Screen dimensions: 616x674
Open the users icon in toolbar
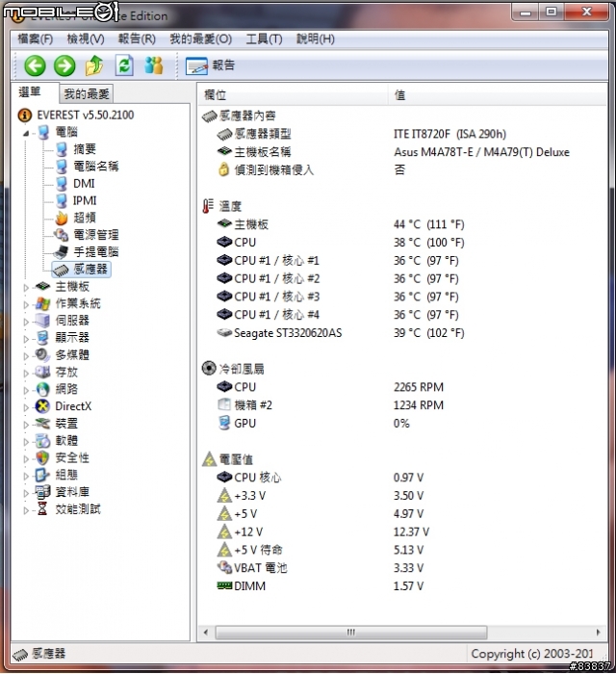[154, 65]
